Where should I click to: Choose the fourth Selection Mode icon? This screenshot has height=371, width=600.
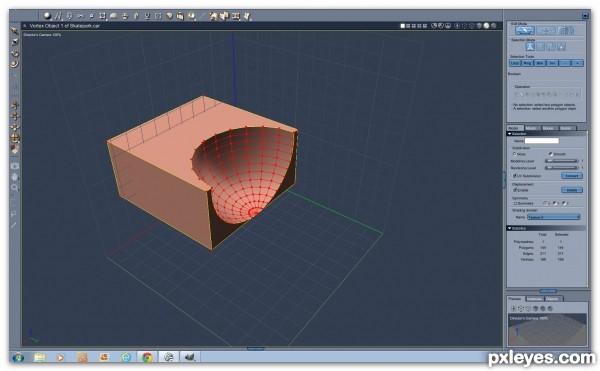click(561, 47)
